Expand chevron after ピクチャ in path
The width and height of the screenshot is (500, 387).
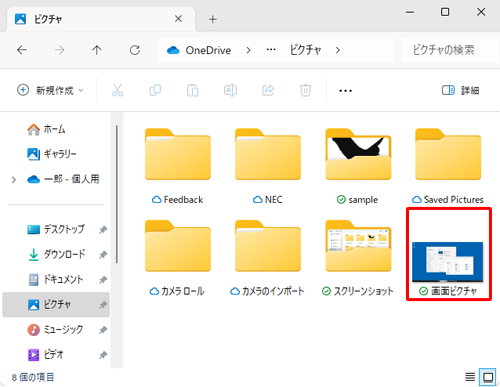338,50
